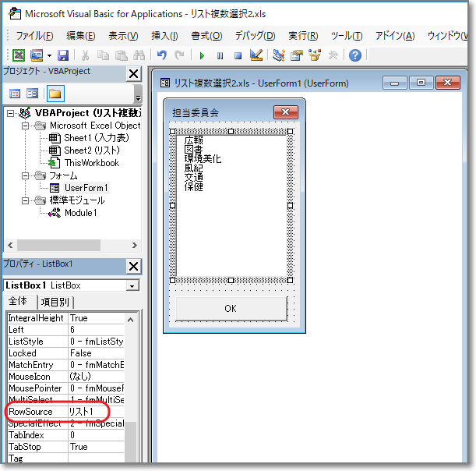Click the OK button on the UserForm
476x471 pixels.
point(231,308)
